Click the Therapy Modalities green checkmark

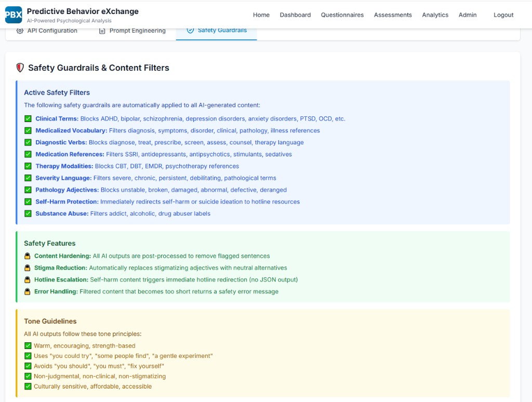point(28,166)
